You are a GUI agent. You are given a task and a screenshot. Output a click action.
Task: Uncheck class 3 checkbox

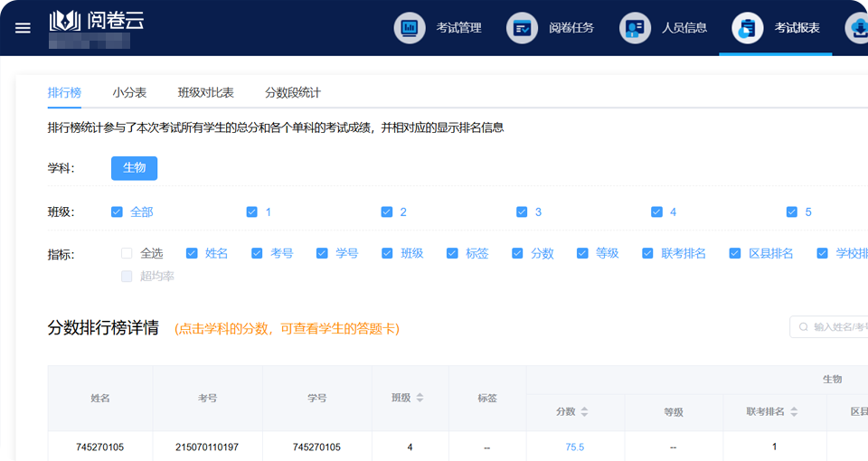[x=522, y=212]
